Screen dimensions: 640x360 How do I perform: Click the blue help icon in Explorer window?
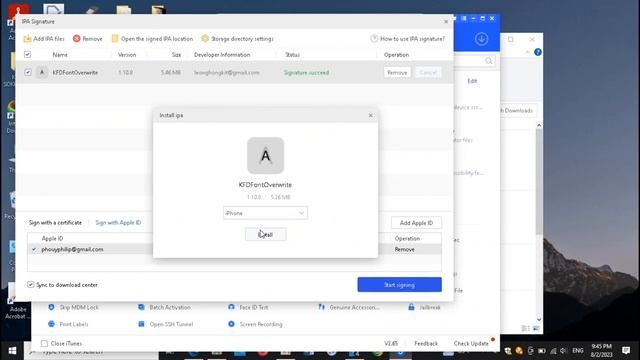pyautogui.click(x=538, y=52)
